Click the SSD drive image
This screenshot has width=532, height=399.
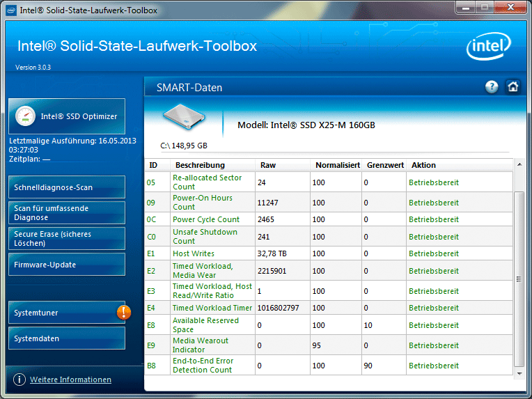click(x=184, y=117)
